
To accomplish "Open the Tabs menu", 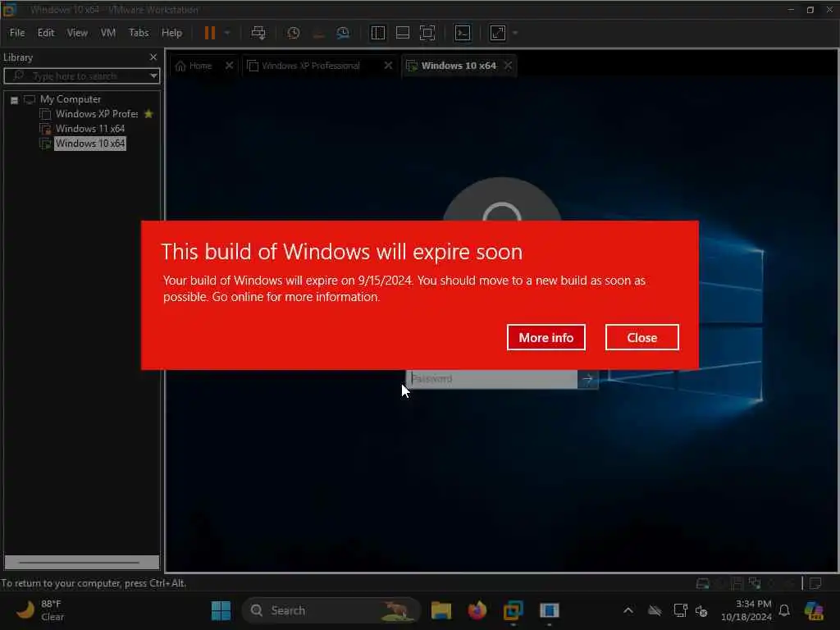I will 139,33.
